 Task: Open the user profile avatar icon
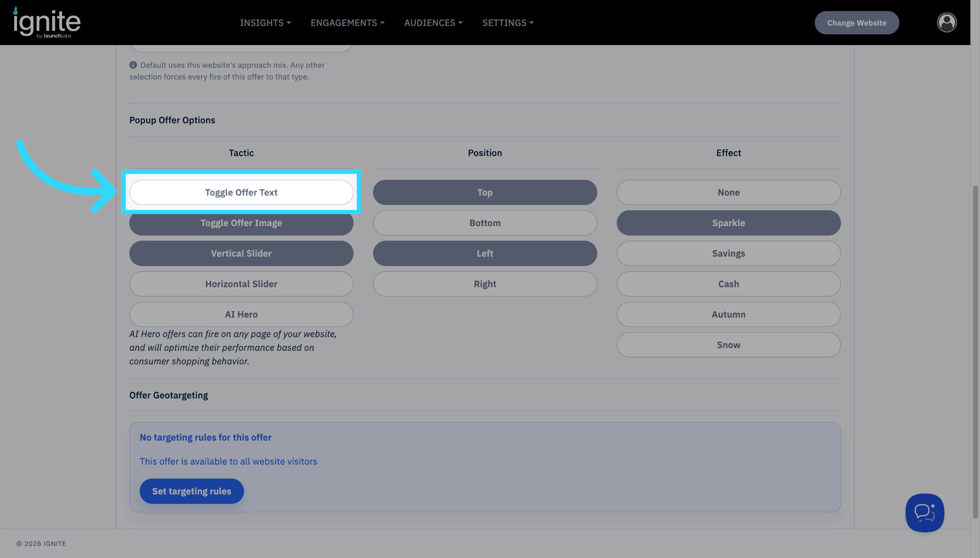[947, 22]
